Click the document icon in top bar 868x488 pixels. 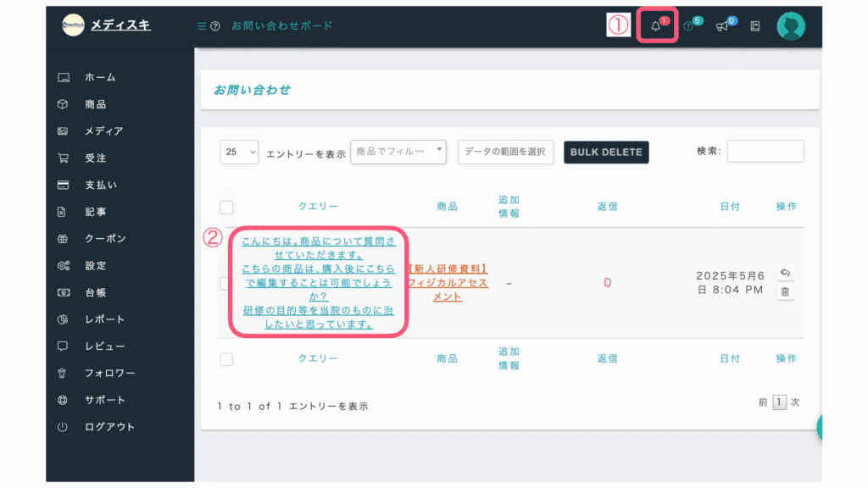[x=755, y=26]
